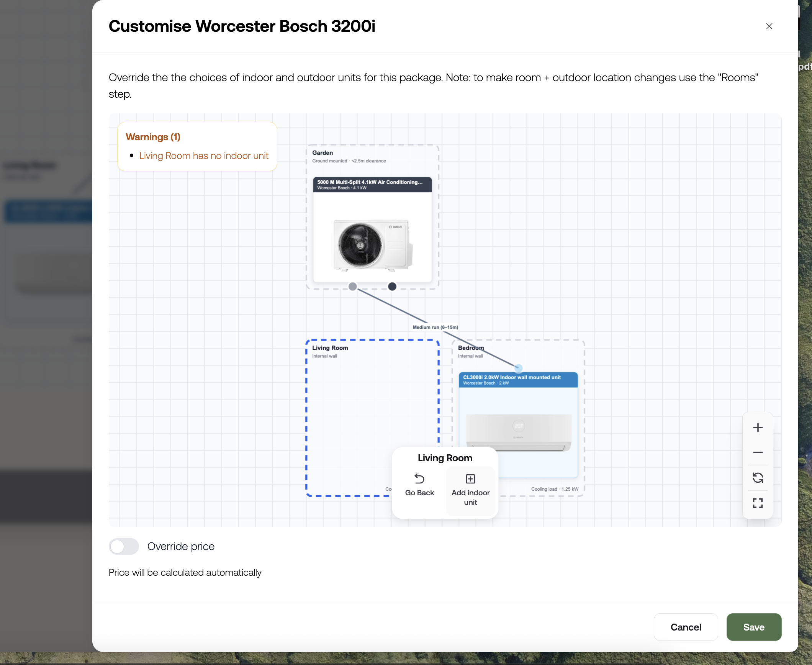Zoom in on the diagram canvas
Screen dimensions: 812x665
point(758,427)
